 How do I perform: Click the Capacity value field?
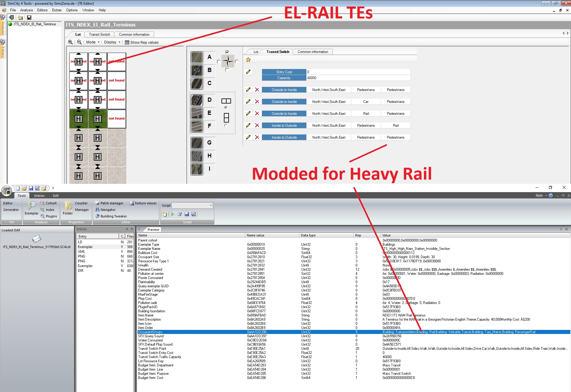click(358, 78)
